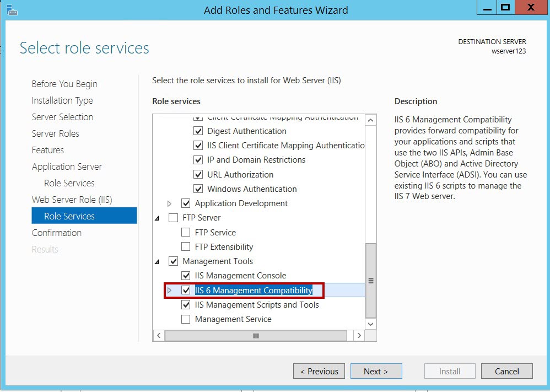Screen dimensions: 550x392
Task: Enable the Management Service checkbox
Action: tap(186, 319)
